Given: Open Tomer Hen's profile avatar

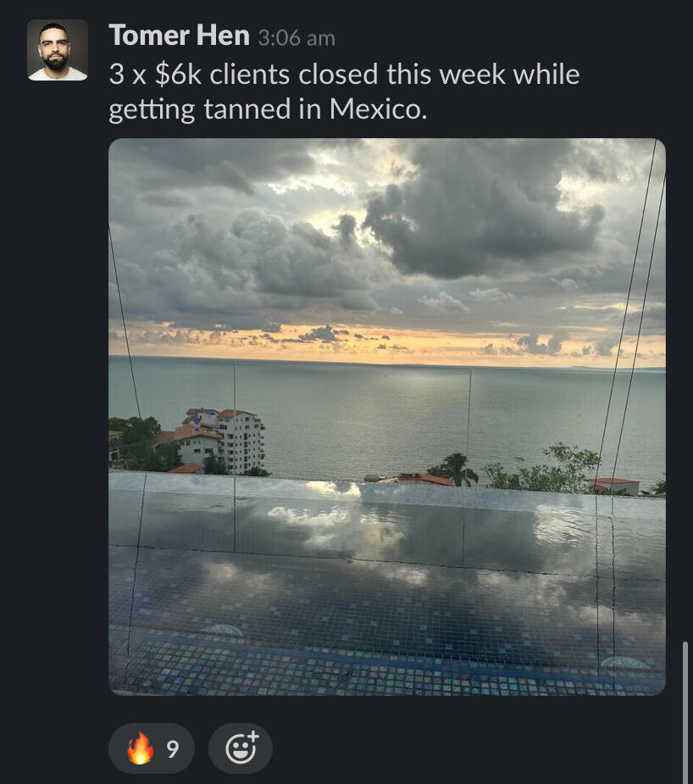Looking at the screenshot, I should (58, 50).
